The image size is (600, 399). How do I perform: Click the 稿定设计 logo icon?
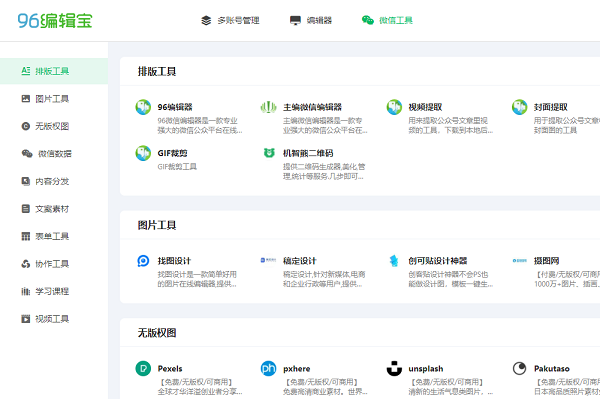(269, 260)
